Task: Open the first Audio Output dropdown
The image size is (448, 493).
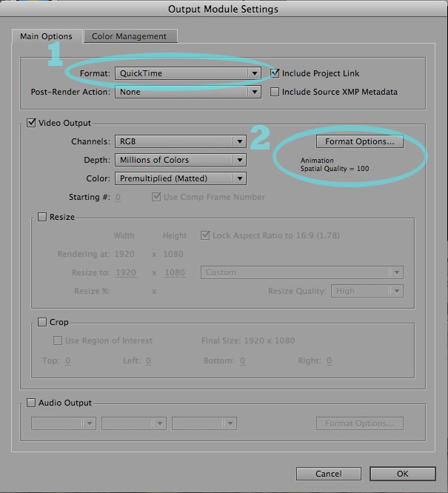Action: [x=64, y=423]
